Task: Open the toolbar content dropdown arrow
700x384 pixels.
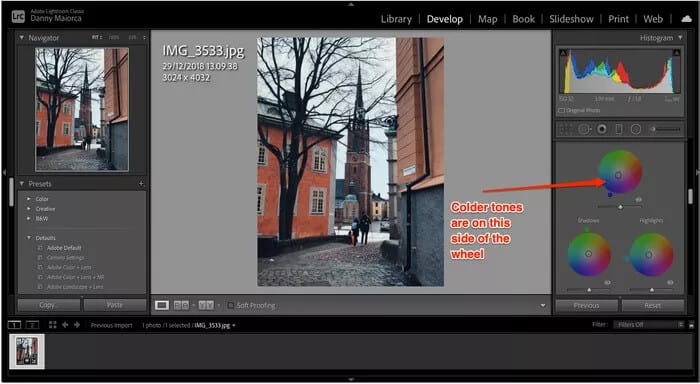Action: [543, 306]
